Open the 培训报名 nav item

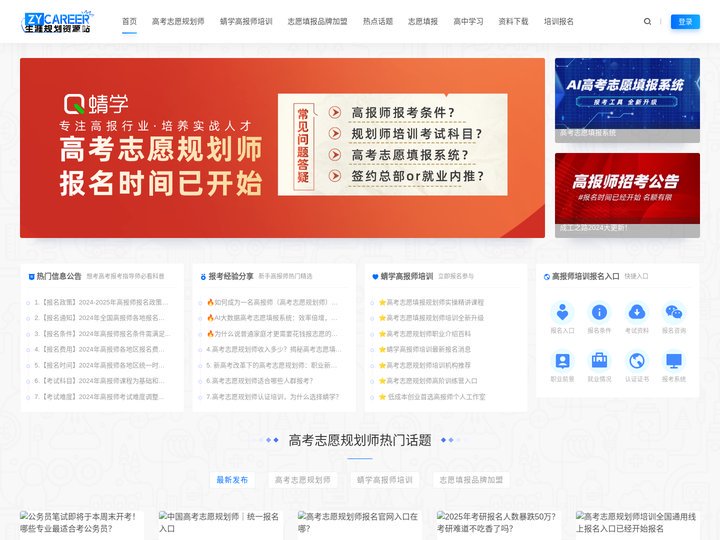(559, 22)
